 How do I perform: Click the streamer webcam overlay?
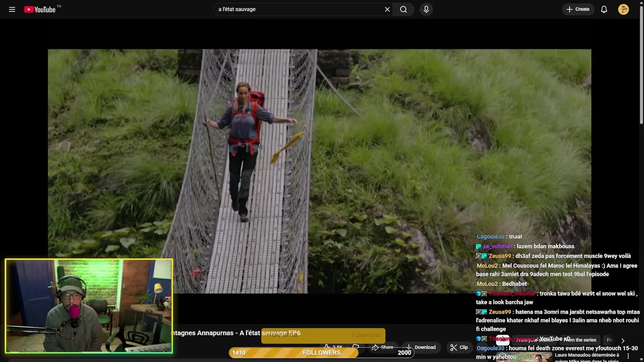coord(89,306)
